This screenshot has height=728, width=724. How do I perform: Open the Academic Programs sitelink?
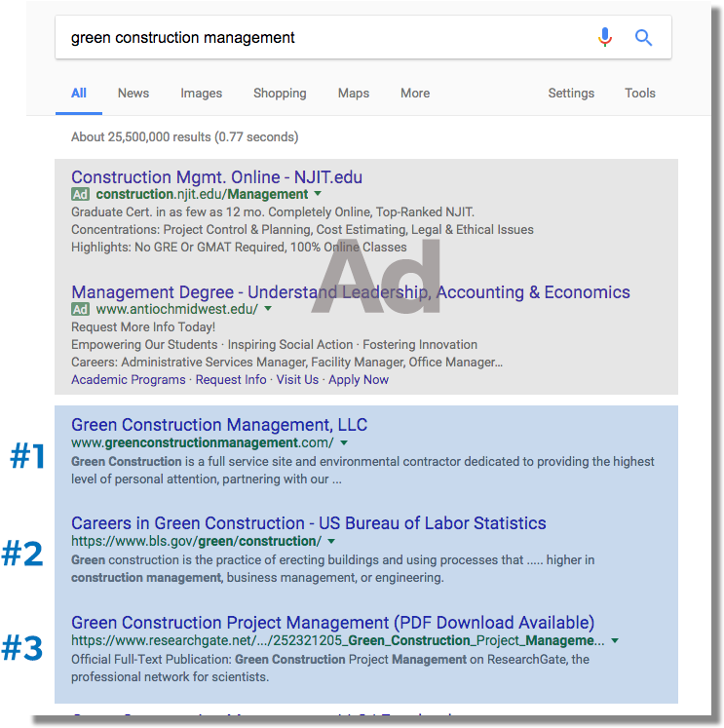pyautogui.click(x=128, y=380)
